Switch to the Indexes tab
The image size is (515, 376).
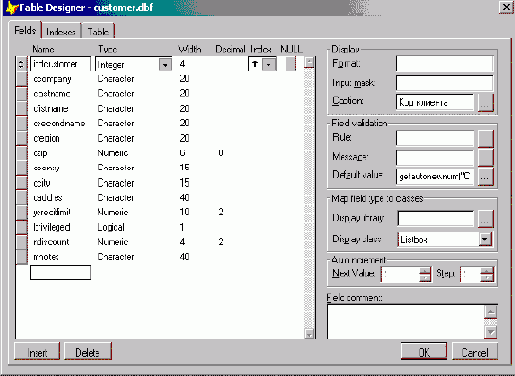tap(61, 31)
